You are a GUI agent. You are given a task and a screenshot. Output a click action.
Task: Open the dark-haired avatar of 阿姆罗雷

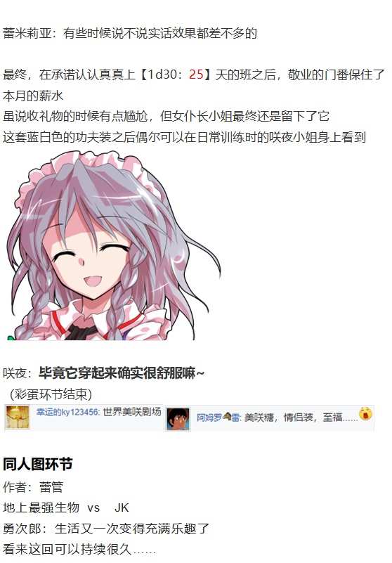tap(178, 420)
